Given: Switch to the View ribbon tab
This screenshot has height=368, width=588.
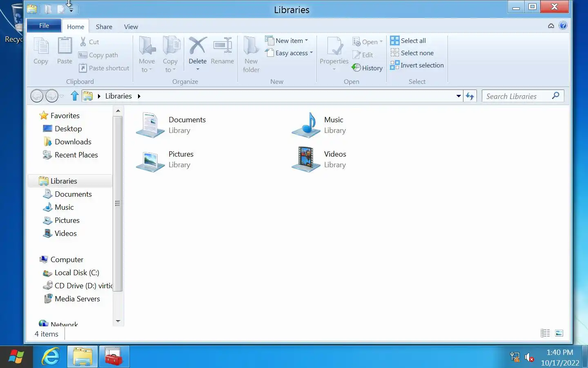Looking at the screenshot, I should [x=131, y=27].
